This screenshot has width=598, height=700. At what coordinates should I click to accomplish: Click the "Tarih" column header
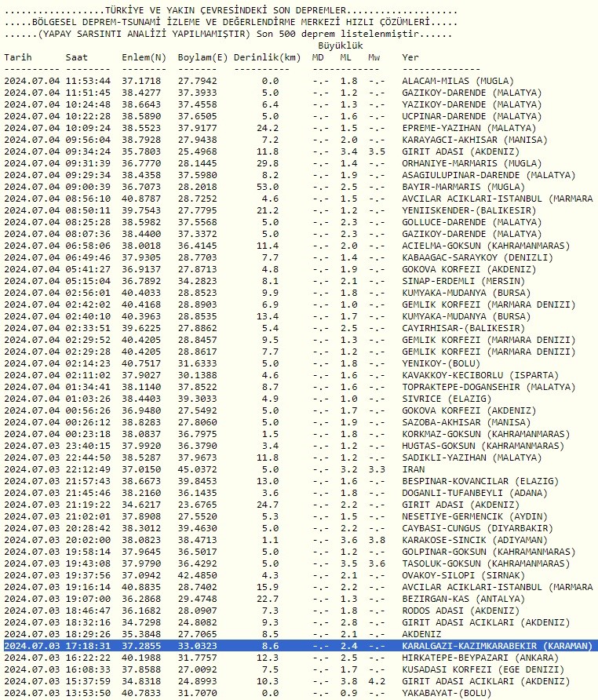click(x=19, y=58)
